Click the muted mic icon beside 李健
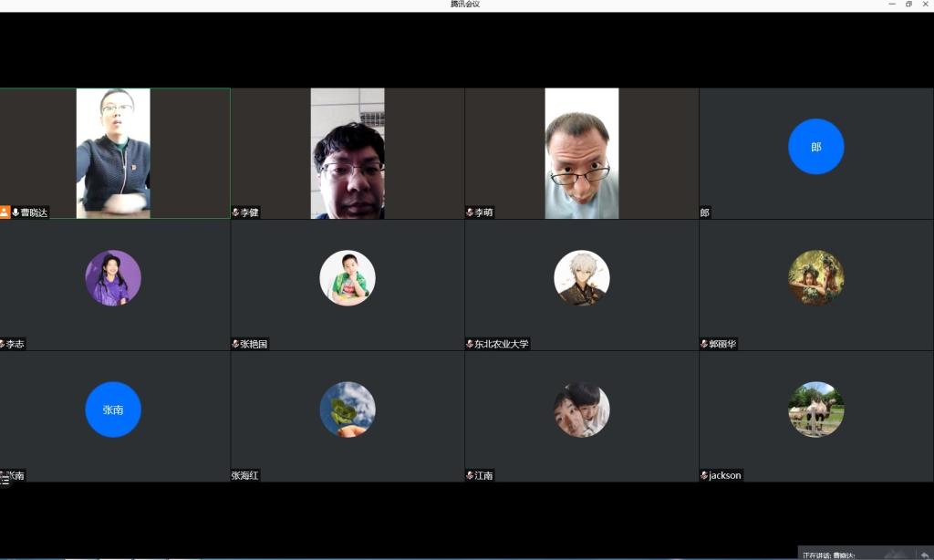The height and width of the screenshot is (560, 934). [x=235, y=213]
